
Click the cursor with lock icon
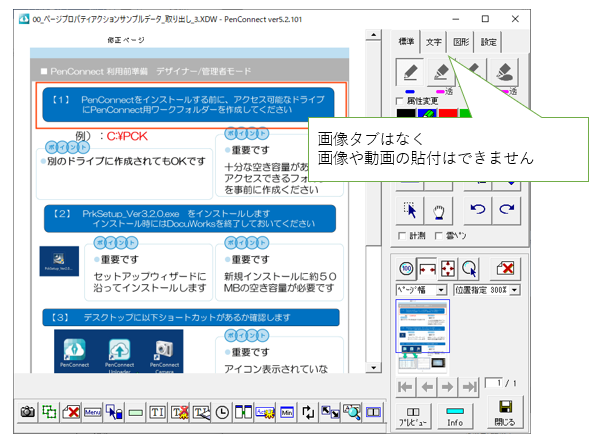coord(114,412)
